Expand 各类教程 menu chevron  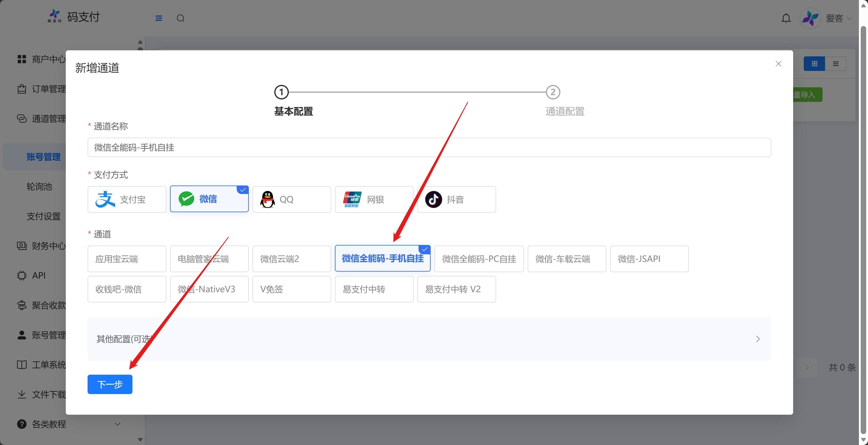pos(117,424)
